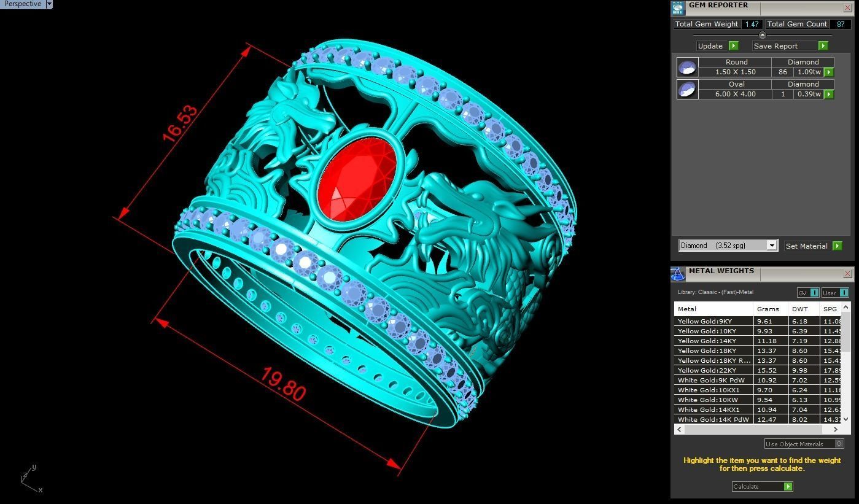Click the green arrow beside Set Material

[837, 246]
